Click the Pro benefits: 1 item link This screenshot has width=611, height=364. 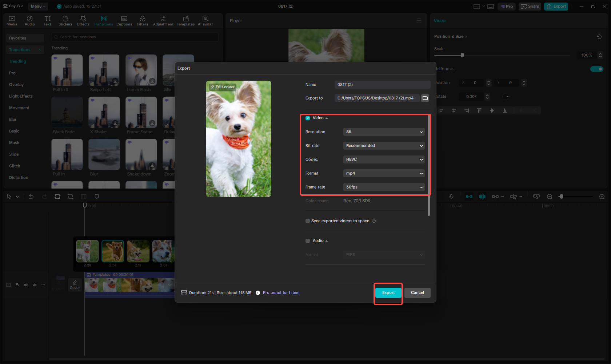pos(281,292)
